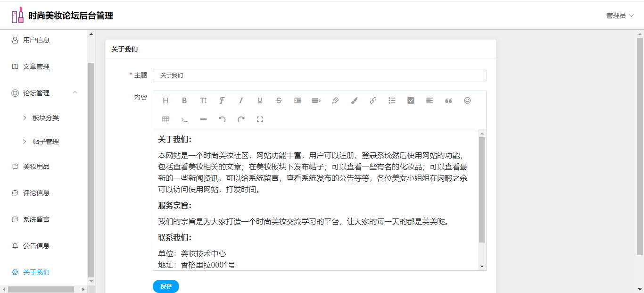Insert a todo checkbox list
This screenshot has width=644, height=293.
tap(411, 100)
